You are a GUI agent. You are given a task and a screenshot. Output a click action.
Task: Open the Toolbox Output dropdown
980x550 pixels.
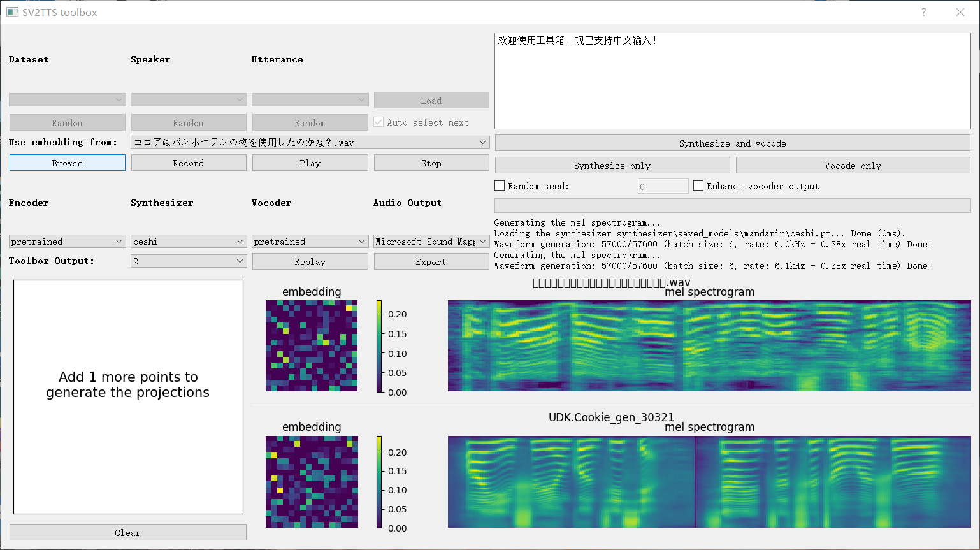189,261
